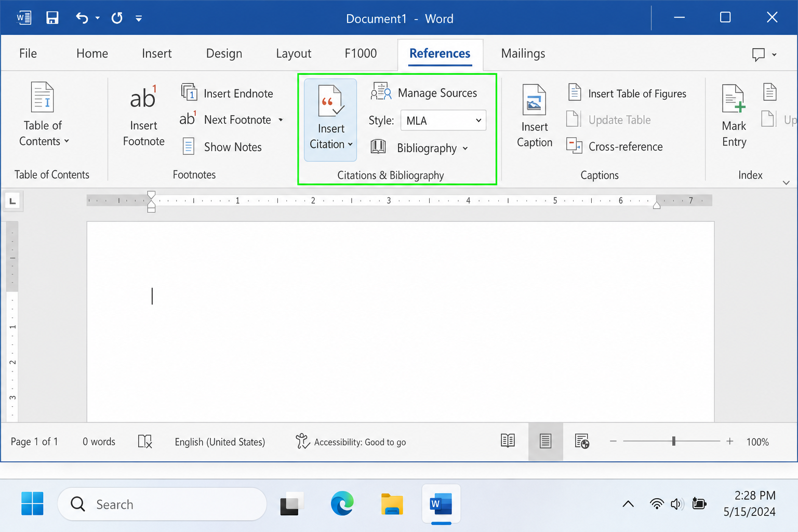
Task: Switch to Web Layout view
Action: [x=582, y=441]
